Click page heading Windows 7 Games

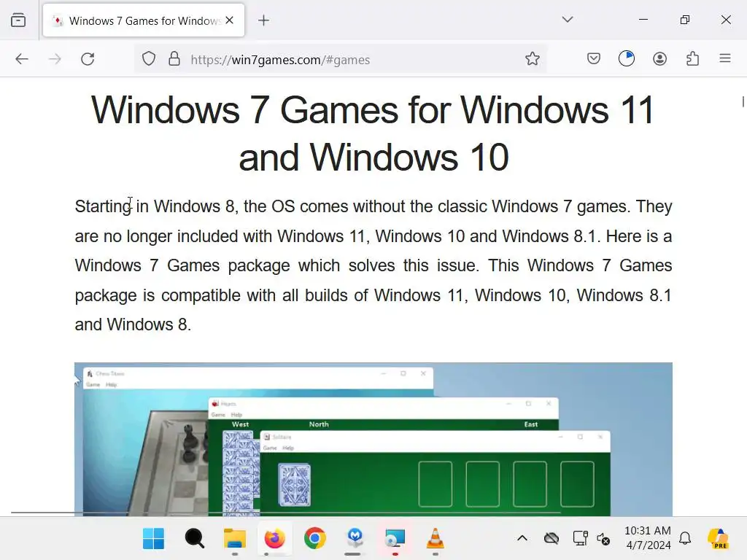(x=373, y=133)
